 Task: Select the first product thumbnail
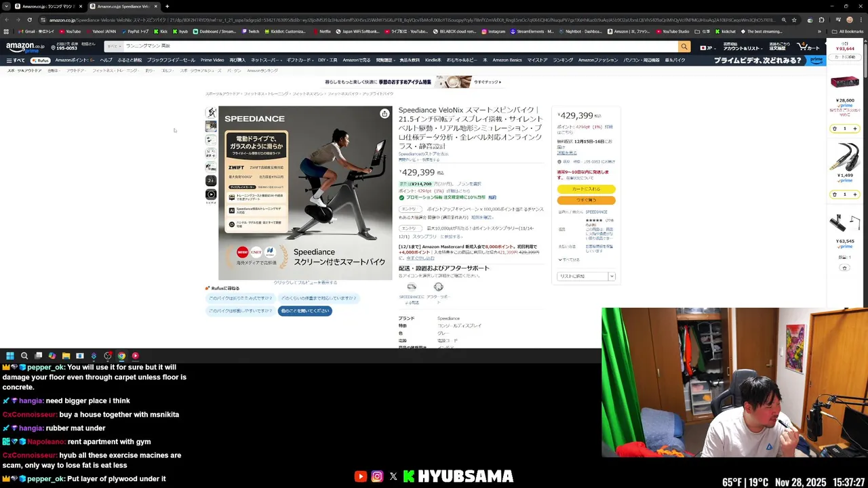click(211, 113)
